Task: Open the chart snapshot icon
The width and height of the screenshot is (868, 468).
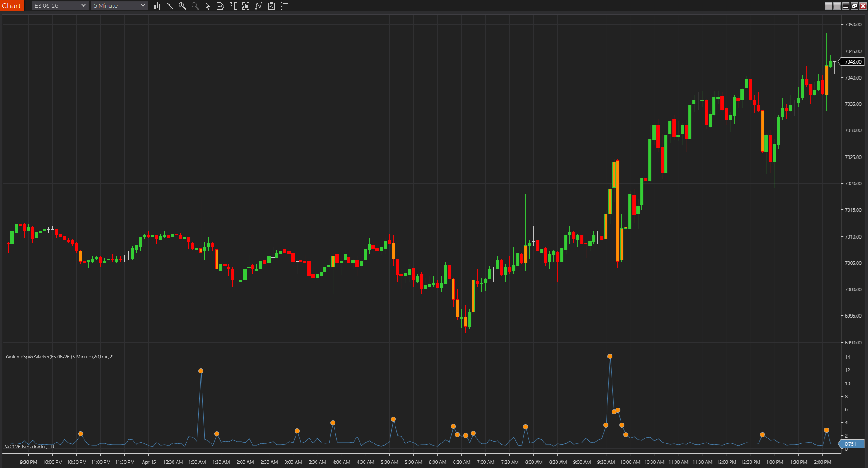Action: pyautogui.click(x=271, y=6)
